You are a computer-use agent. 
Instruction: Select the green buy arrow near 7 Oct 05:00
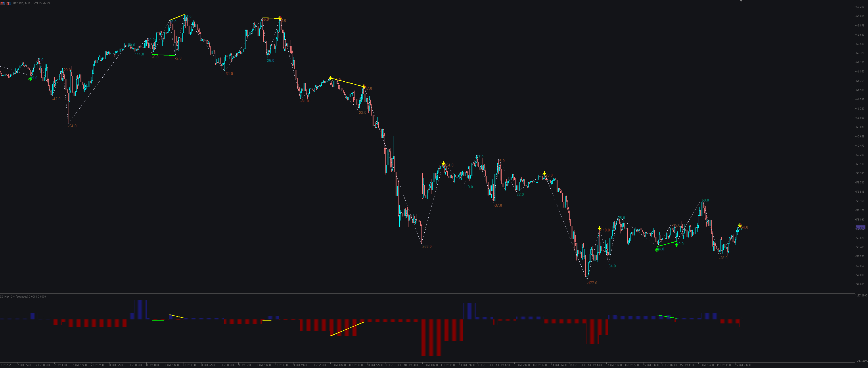[x=30, y=79]
